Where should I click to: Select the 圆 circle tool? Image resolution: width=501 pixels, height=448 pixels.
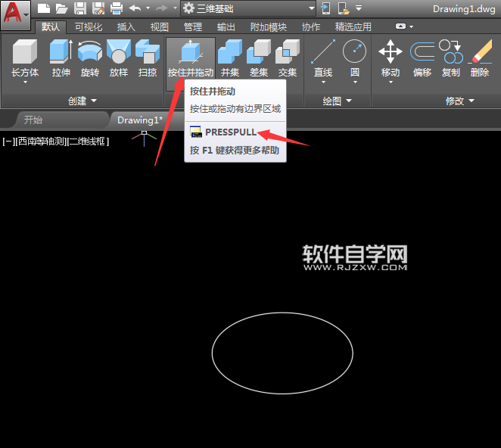(x=354, y=58)
